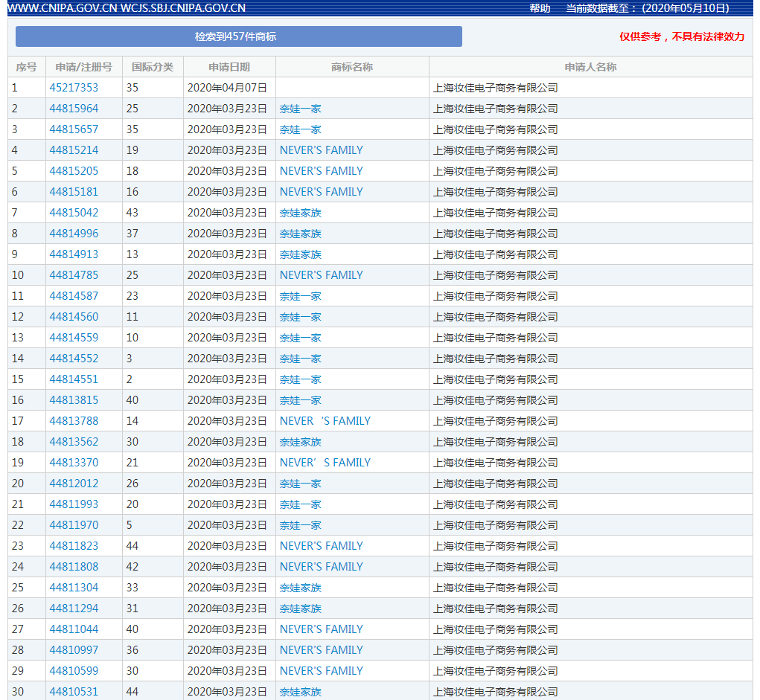The image size is (760, 700).
Task: Open the 帮助 help link
Action: coord(540,8)
